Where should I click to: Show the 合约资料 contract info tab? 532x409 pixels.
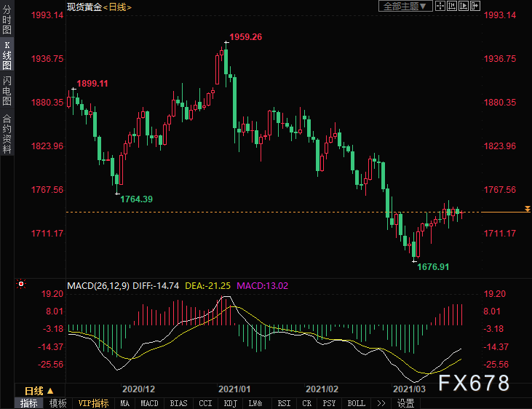(7, 132)
